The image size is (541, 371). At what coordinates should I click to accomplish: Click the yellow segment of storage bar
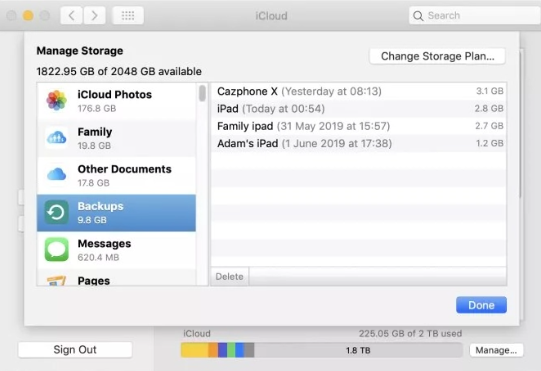click(195, 350)
